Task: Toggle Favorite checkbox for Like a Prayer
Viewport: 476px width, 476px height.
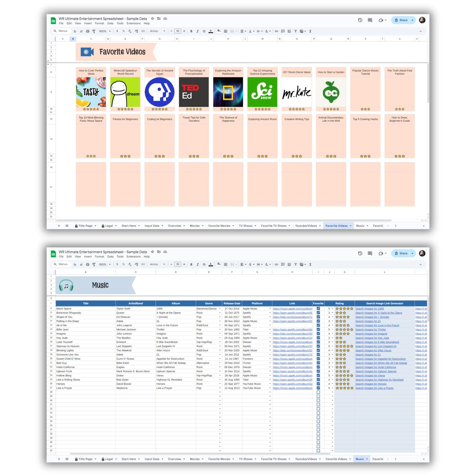Action: [318, 388]
